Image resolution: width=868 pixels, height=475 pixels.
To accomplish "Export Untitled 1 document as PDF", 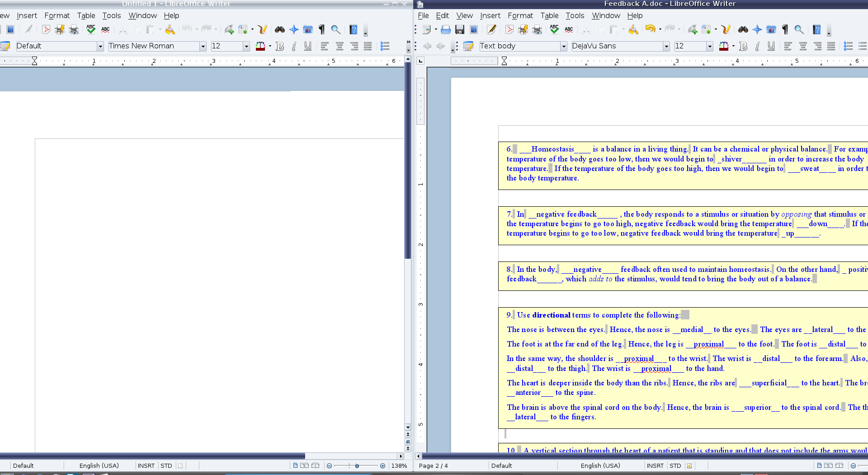I will coord(46,29).
